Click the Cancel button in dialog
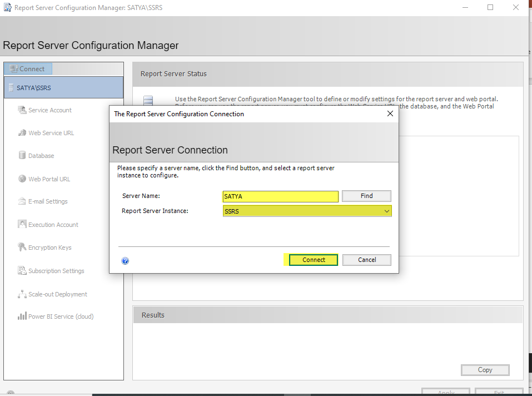Viewport: 532px width, 396px height. pos(367,260)
